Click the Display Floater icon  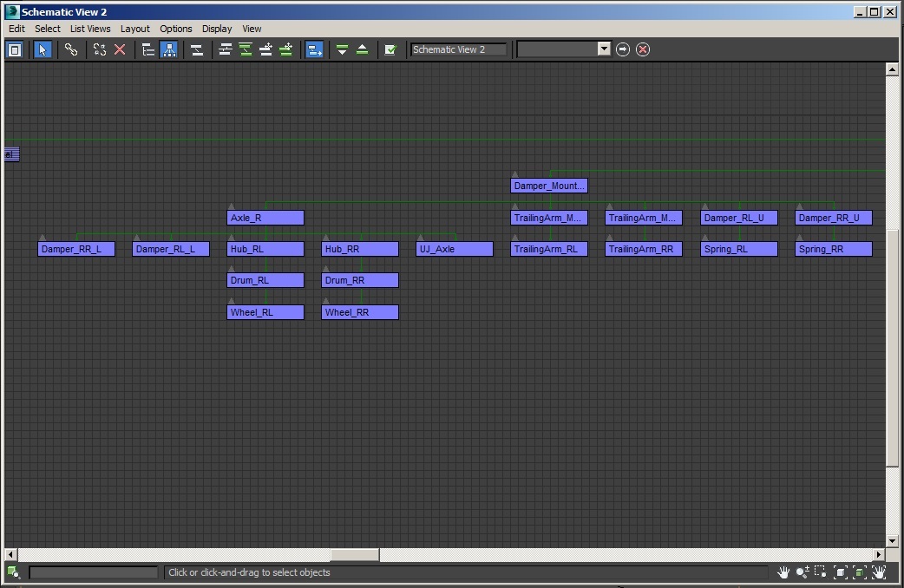tap(15, 49)
